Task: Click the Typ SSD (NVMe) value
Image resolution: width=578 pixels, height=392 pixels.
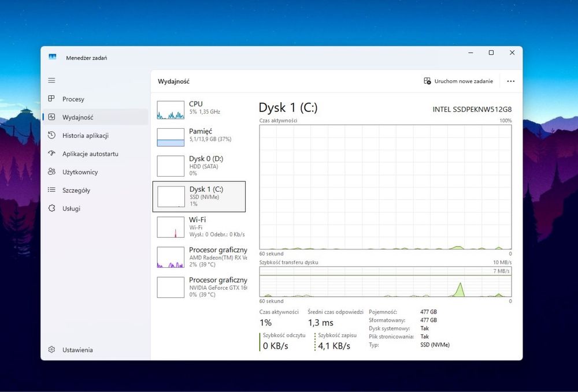Action: pos(435,345)
